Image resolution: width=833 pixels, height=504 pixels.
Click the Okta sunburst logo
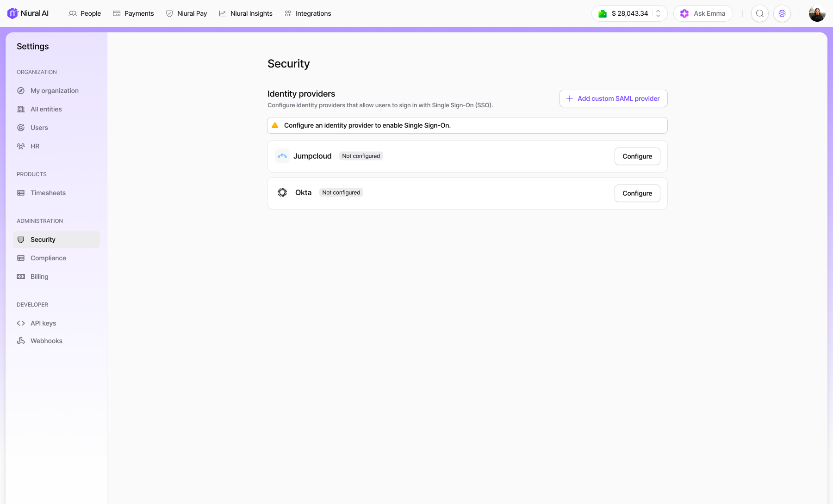click(282, 192)
